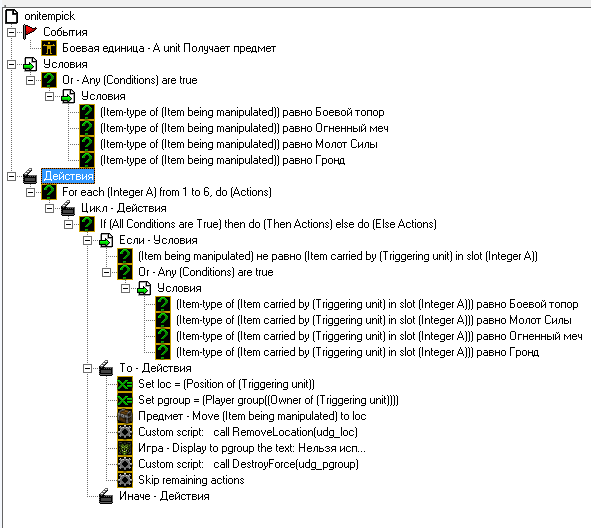Viewport: 591px width, 528px height.
Task: Click the onitempick trigger page icon
Action: (x=11, y=16)
